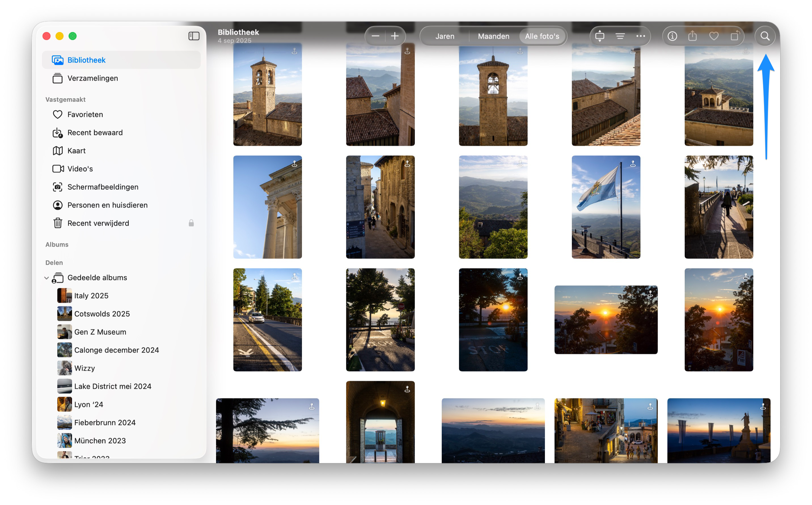Open the Italy 2025 shared album

point(91,296)
